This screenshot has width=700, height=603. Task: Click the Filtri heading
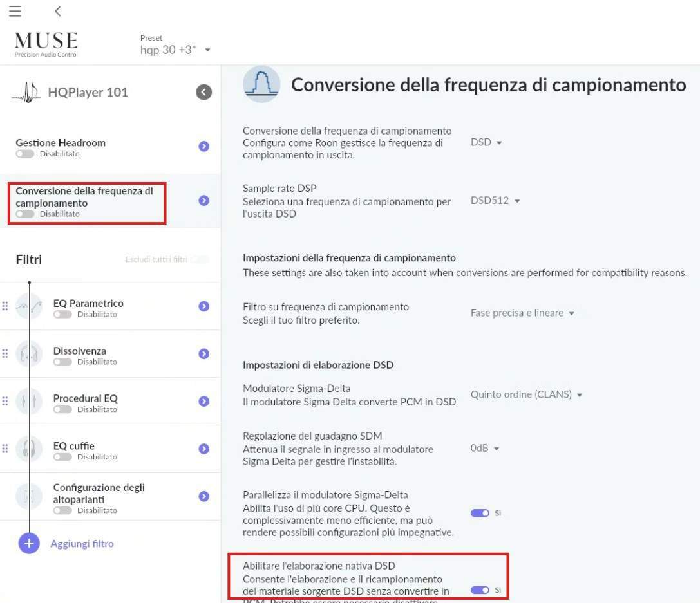click(x=28, y=259)
